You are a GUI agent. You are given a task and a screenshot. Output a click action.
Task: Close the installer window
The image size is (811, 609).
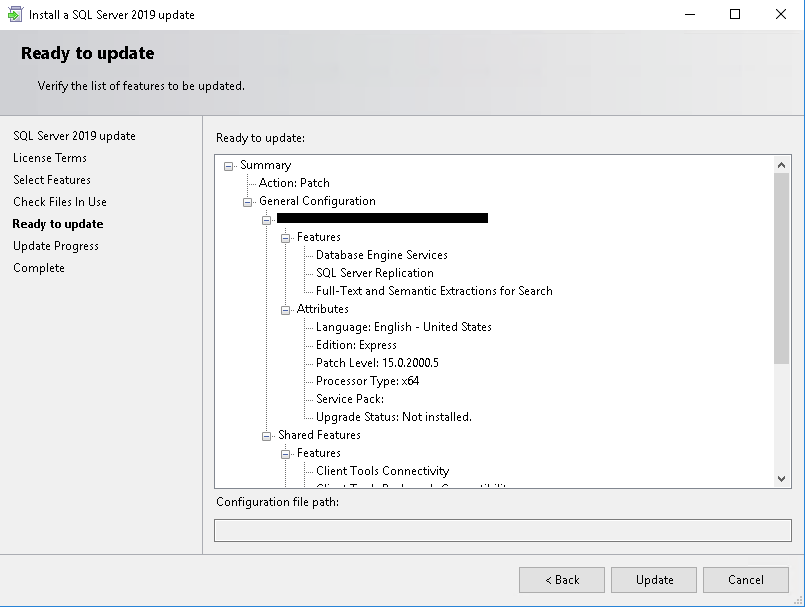781,14
